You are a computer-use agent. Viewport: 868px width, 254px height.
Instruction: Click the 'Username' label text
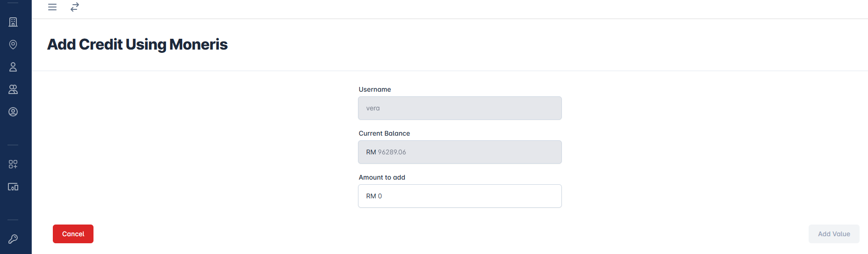[x=374, y=89]
